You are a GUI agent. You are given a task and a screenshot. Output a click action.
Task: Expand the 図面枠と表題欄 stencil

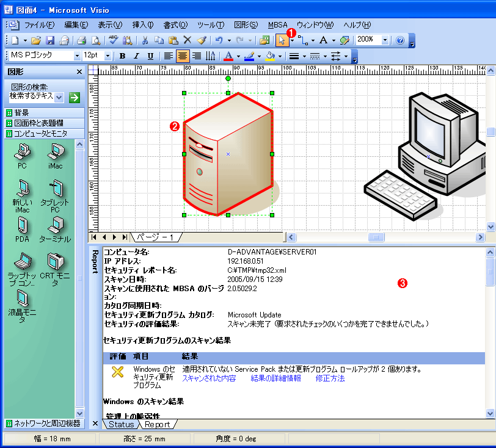(x=45, y=123)
